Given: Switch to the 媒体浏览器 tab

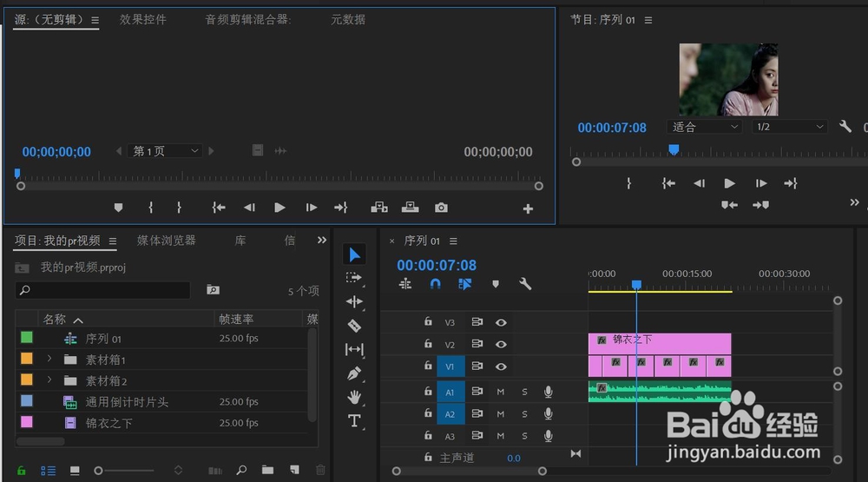Looking at the screenshot, I should coord(167,240).
